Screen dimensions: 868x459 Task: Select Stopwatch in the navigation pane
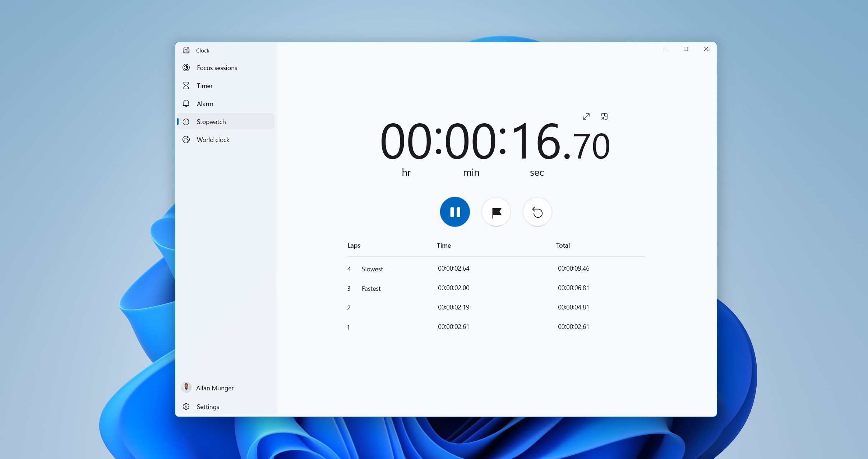tap(212, 121)
